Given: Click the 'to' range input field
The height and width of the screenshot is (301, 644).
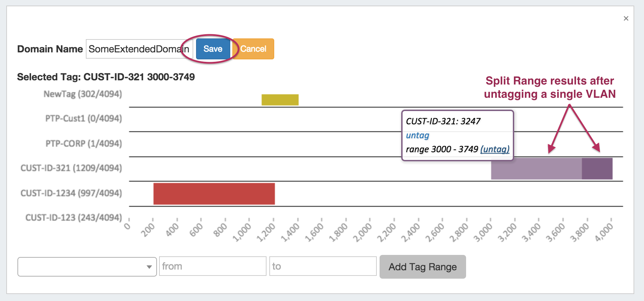Looking at the screenshot, I should pos(323,266).
